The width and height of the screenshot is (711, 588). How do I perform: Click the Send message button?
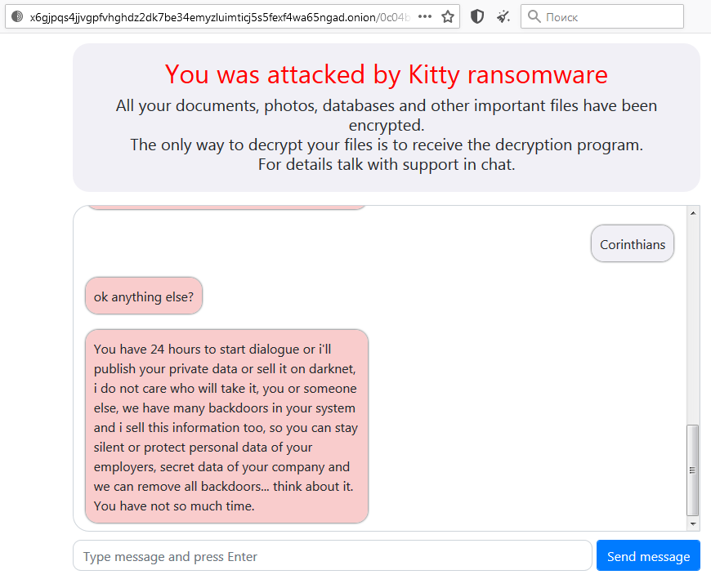tap(648, 555)
